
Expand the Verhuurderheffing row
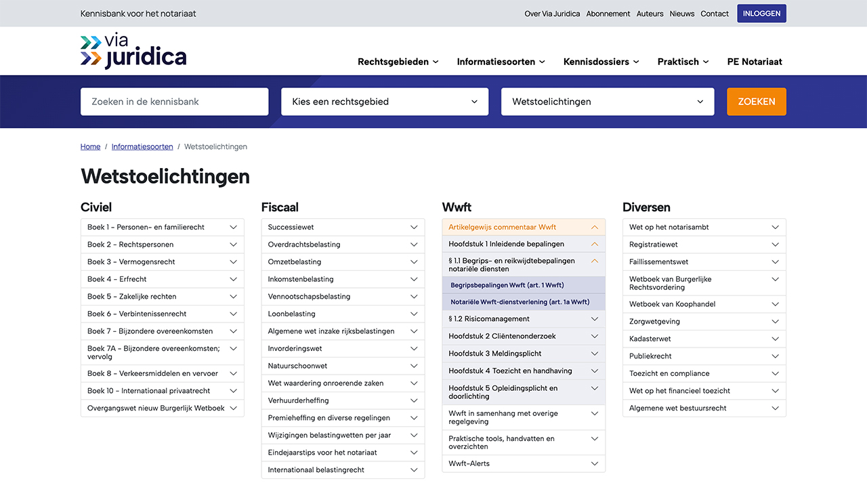343,400
